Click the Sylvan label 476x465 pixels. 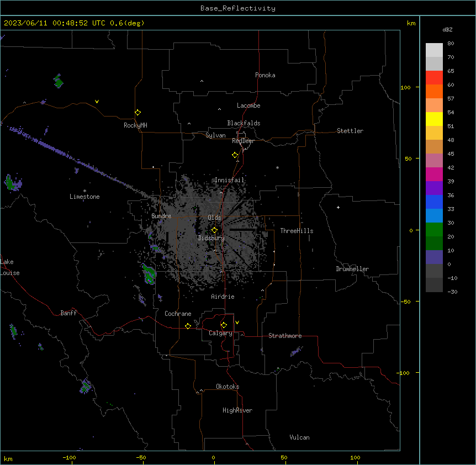point(215,135)
